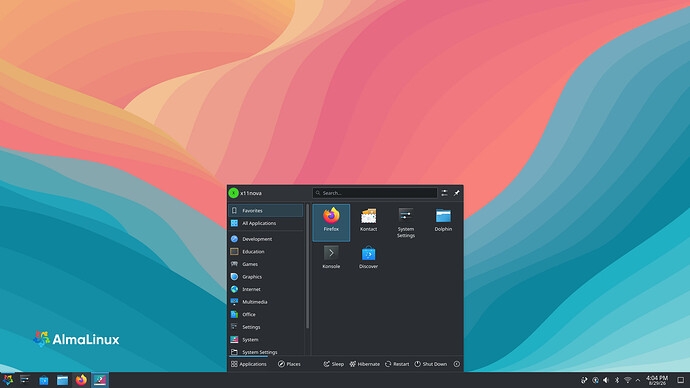The height and width of the screenshot is (388, 690).
Task: Click the Restart button
Action: (x=397, y=364)
